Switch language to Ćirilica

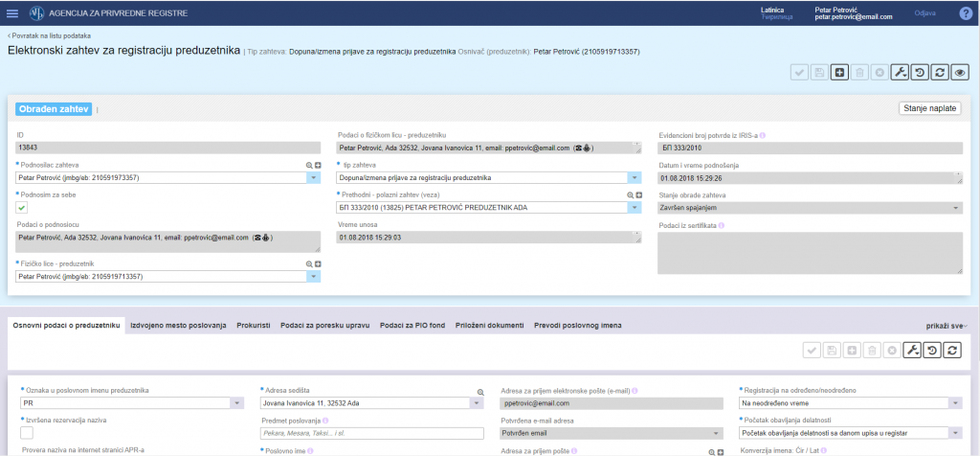pyautogui.click(x=776, y=17)
